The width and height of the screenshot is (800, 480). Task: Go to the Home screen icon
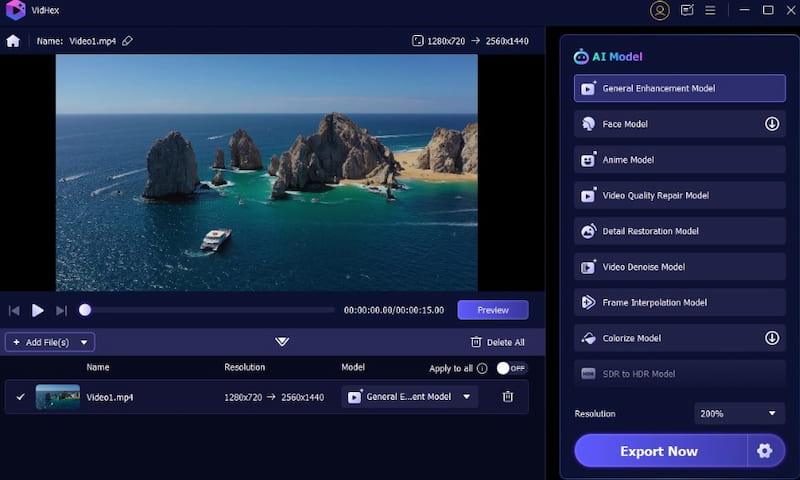[x=13, y=41]
